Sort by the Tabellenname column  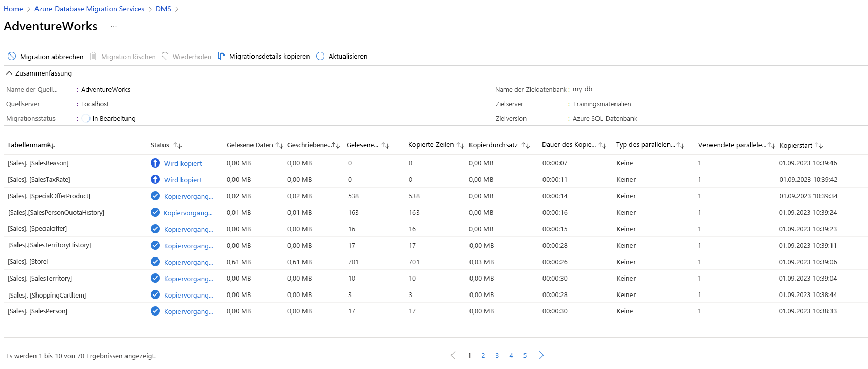[x=51, y=145]
